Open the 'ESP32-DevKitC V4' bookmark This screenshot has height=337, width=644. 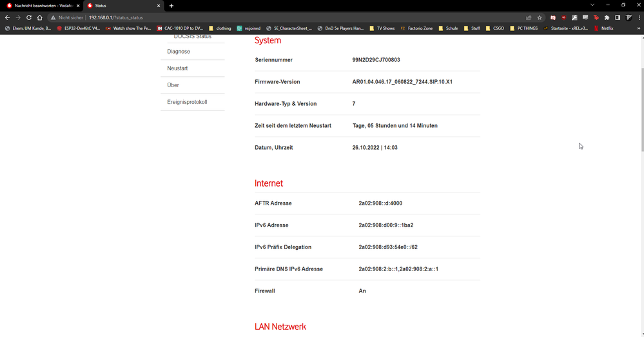tap(79, 28)
